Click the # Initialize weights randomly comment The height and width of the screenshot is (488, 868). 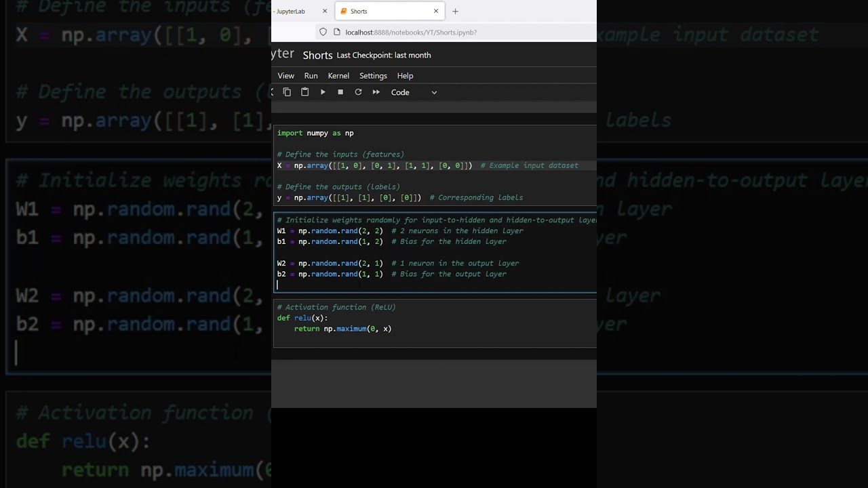point(437,220)
